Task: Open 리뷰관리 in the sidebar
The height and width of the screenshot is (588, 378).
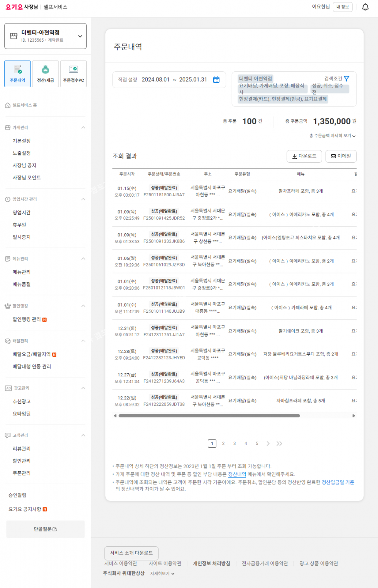Action: coord(22,449)
